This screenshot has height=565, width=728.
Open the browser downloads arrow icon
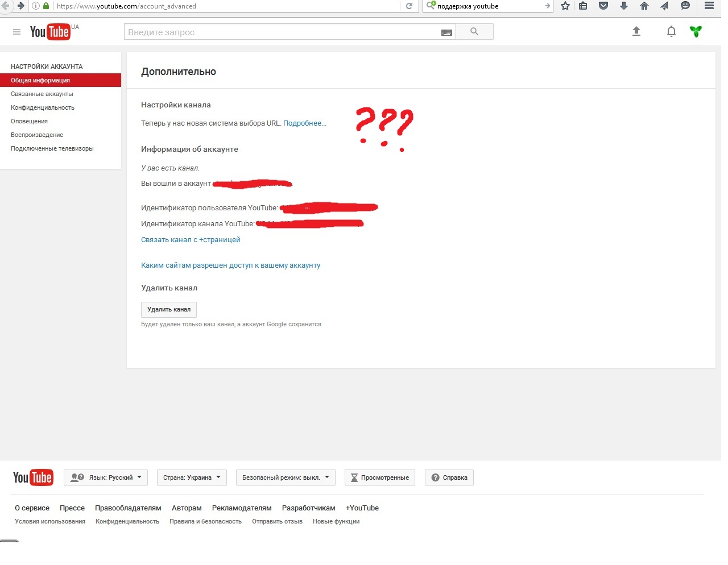click(x=624, y=6)
